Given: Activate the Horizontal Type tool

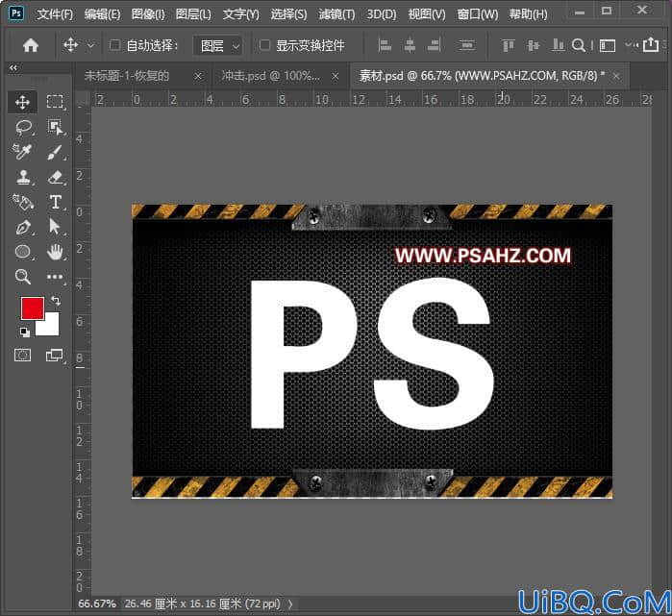Looking at the screenshot, I should [55, 202].
